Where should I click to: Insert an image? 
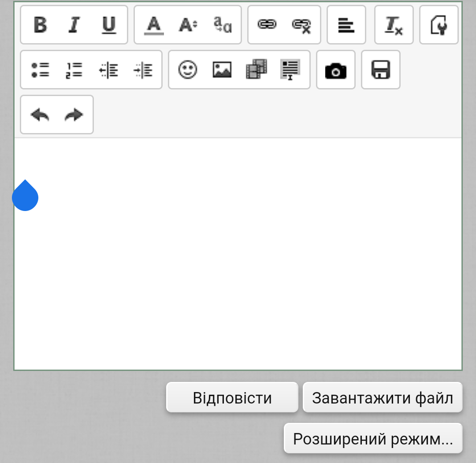click(222, 70)
